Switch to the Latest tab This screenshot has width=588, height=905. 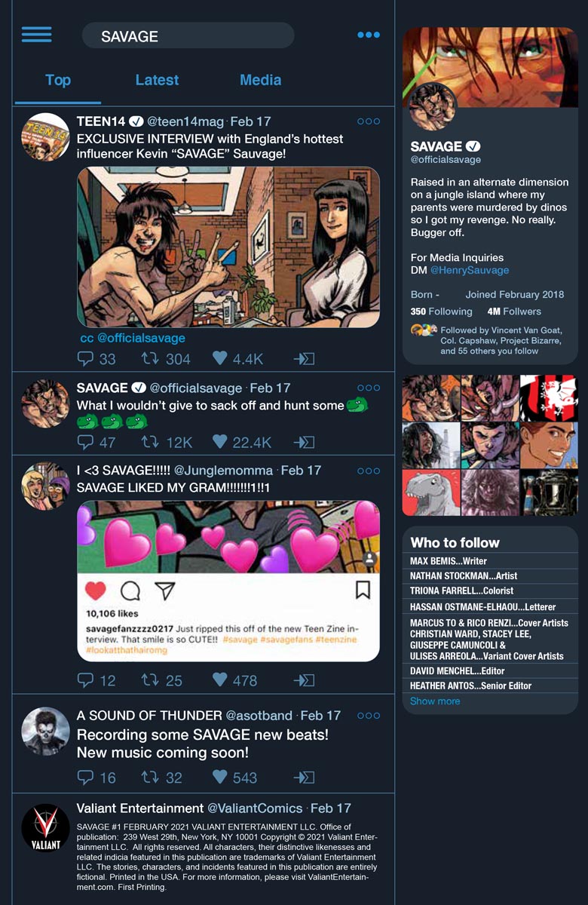(157, 80)
